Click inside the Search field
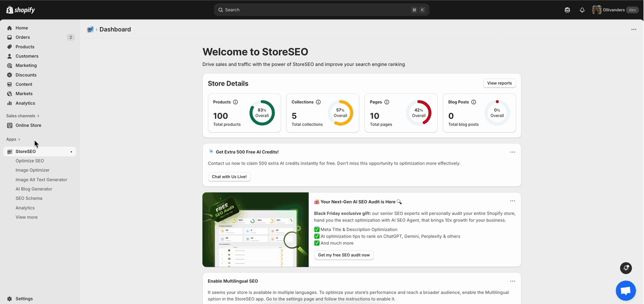Screen dimensions: 644x304 tap(321, 10)
